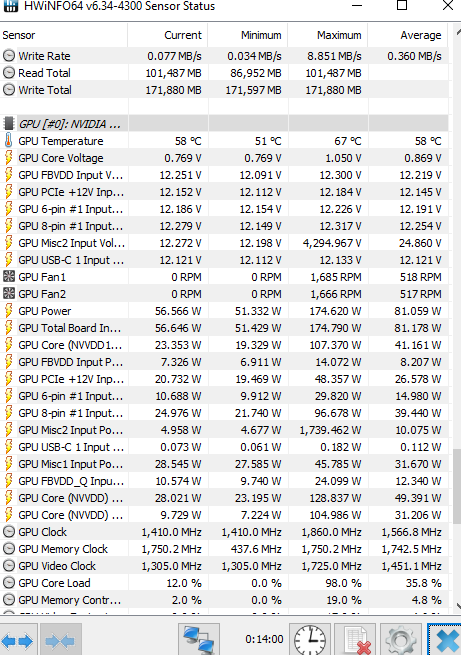Screen dimensions: 461x655
Task: Click the 1,685 RPM maximum fan value
Action: [x=336, y=277]
